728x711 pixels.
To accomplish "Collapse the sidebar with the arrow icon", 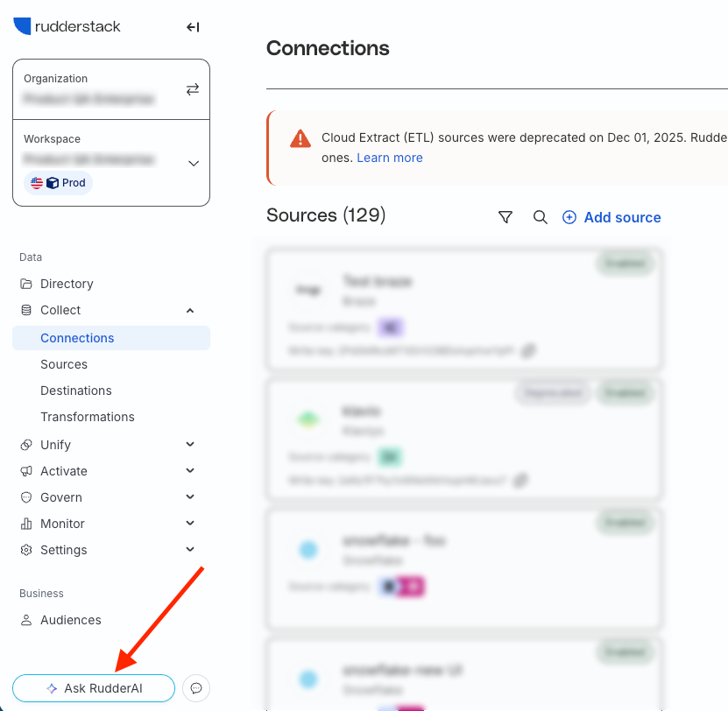I will (193, 27).
